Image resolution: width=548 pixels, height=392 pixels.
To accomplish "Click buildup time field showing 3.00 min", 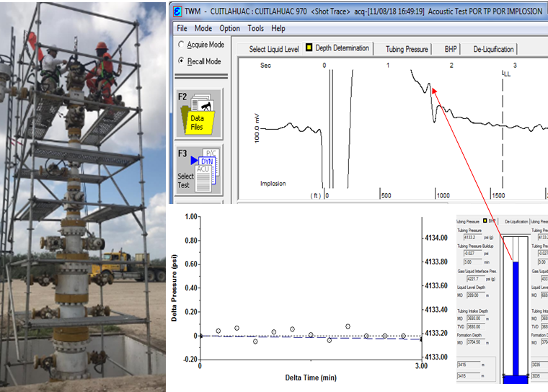I will (x=473, y=262).
